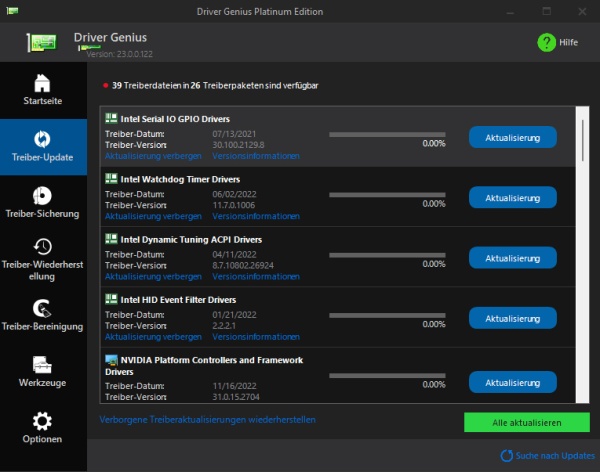600x472 pixels.
Task: Click the green Alle aktualisieren button
Action: click(x=527, y=422)
